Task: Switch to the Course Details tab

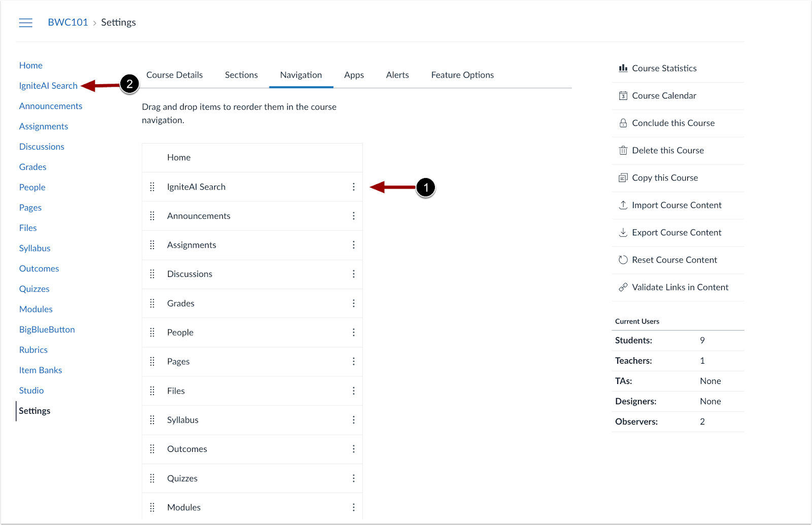Action: [175, 75]
